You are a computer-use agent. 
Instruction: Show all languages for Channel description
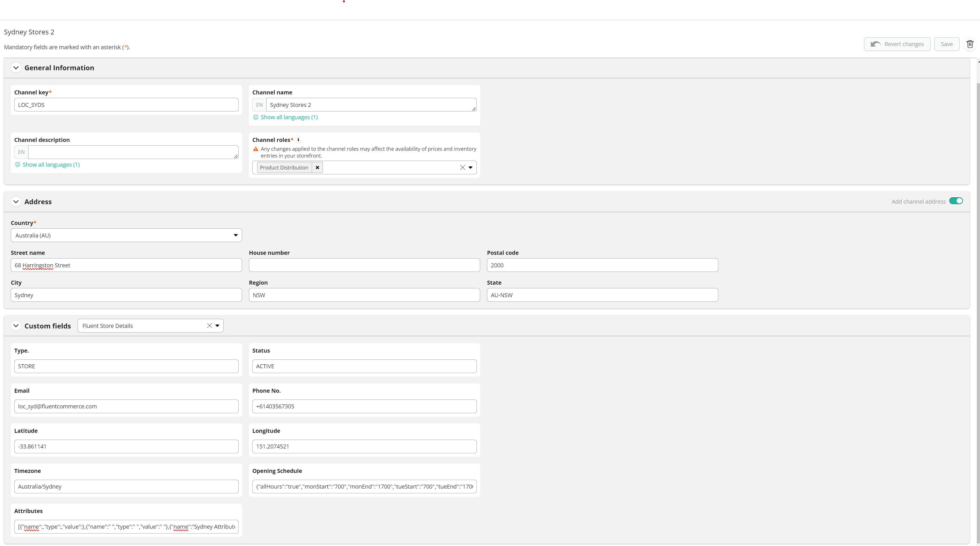click(51, 165)
